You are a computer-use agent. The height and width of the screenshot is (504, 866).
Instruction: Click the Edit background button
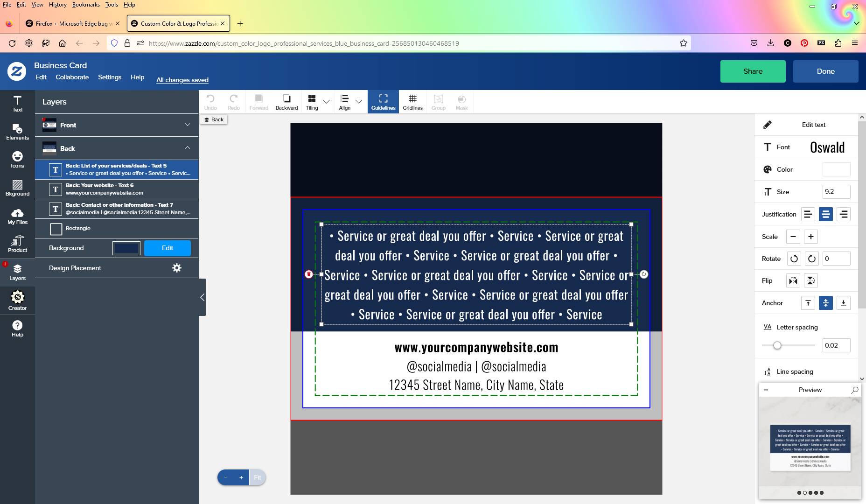pyautogui.click(x=168, y=248)
